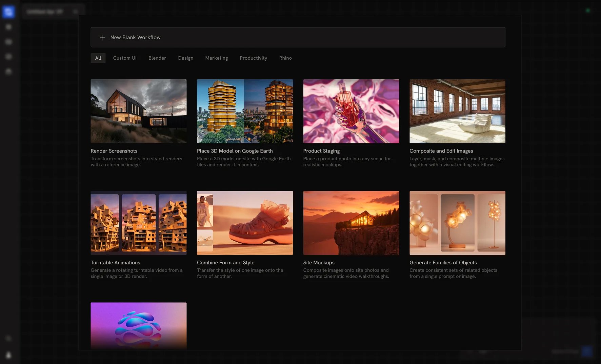Click the "Place 3D Model on Google Earth" title
Viewport: 601px width, 364px height.
235,151
